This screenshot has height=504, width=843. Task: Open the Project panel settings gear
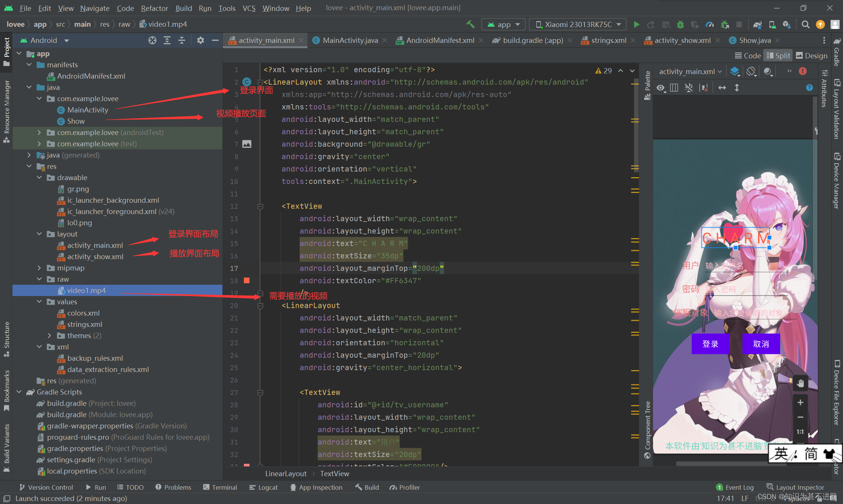point(200,40)
